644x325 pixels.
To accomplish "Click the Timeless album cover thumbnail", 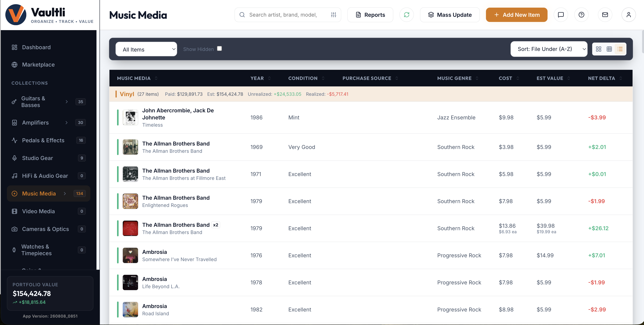I will [130, 118].
